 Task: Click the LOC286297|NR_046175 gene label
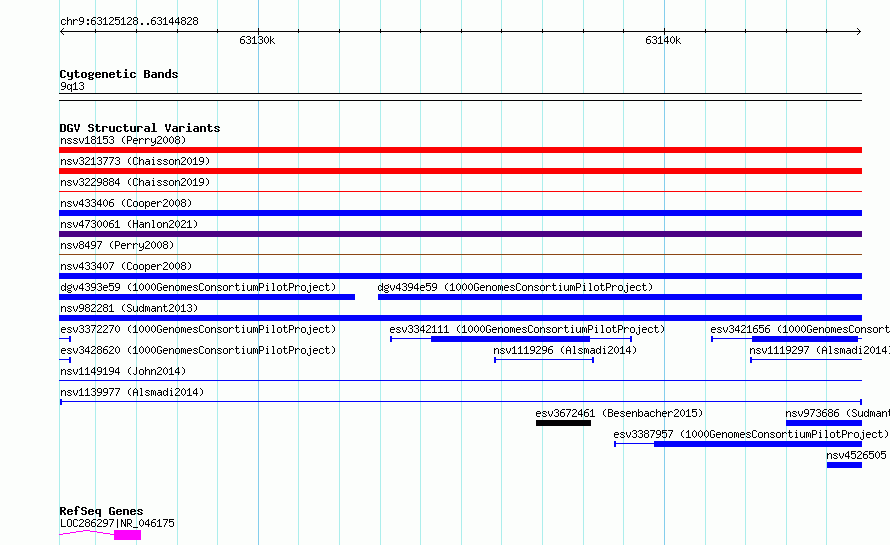(117, 523)
